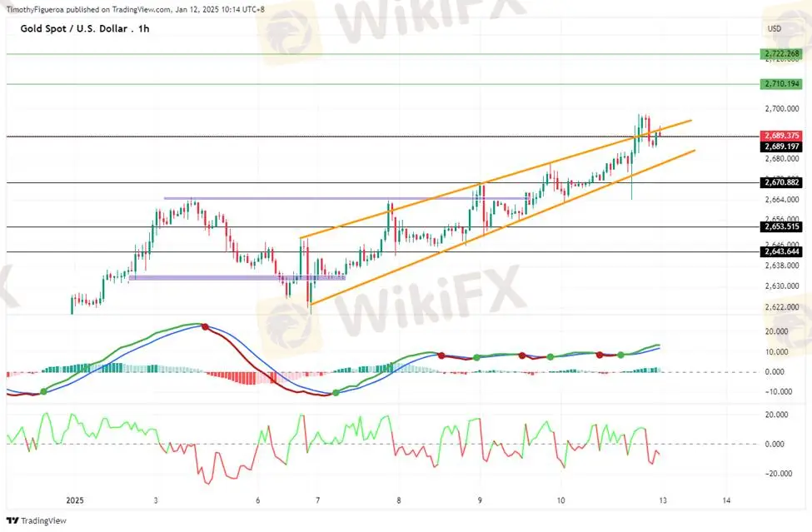Click the 2,622.000 price axis tick
812x532 pixels.
pyautogui.click(x=781, y=307)
